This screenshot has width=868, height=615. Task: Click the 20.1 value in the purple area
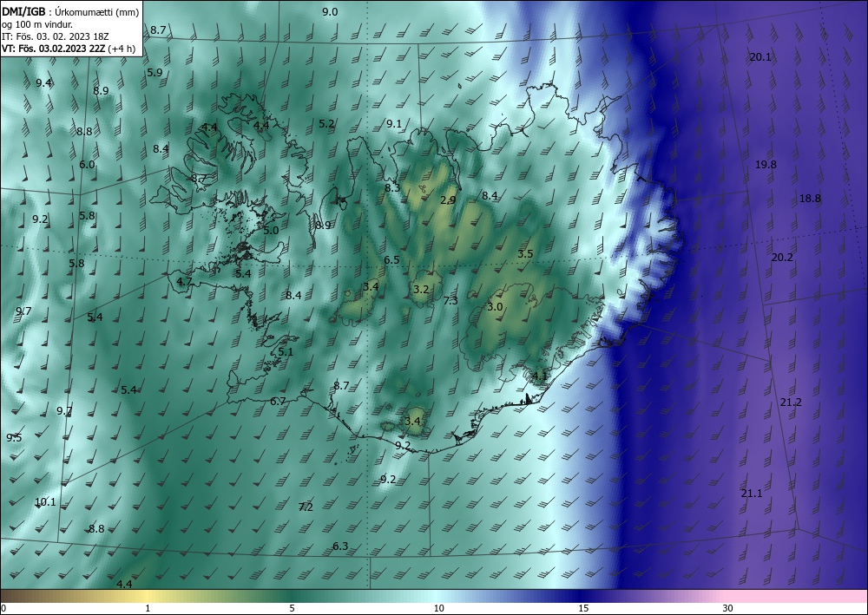760,57
